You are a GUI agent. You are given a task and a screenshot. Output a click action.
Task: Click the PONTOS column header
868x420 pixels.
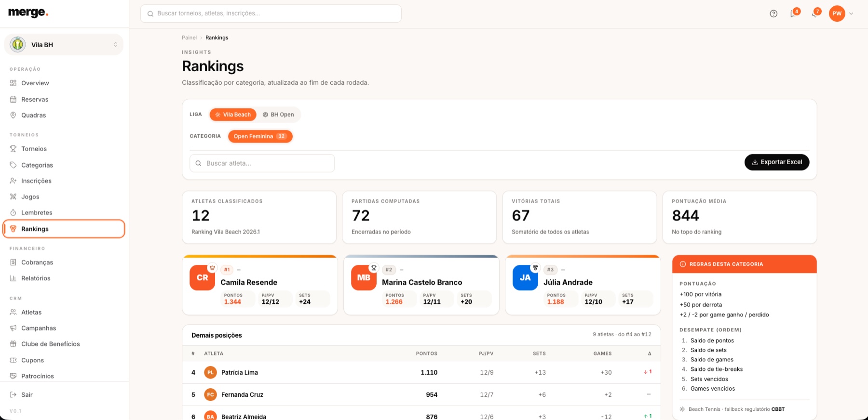coord(427,354)
